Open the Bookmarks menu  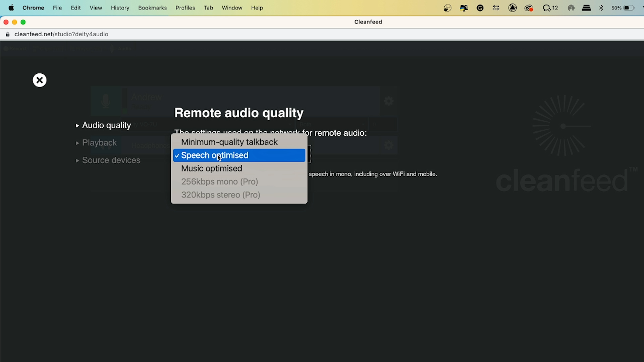pyautogui.click(x=152, y=8)
